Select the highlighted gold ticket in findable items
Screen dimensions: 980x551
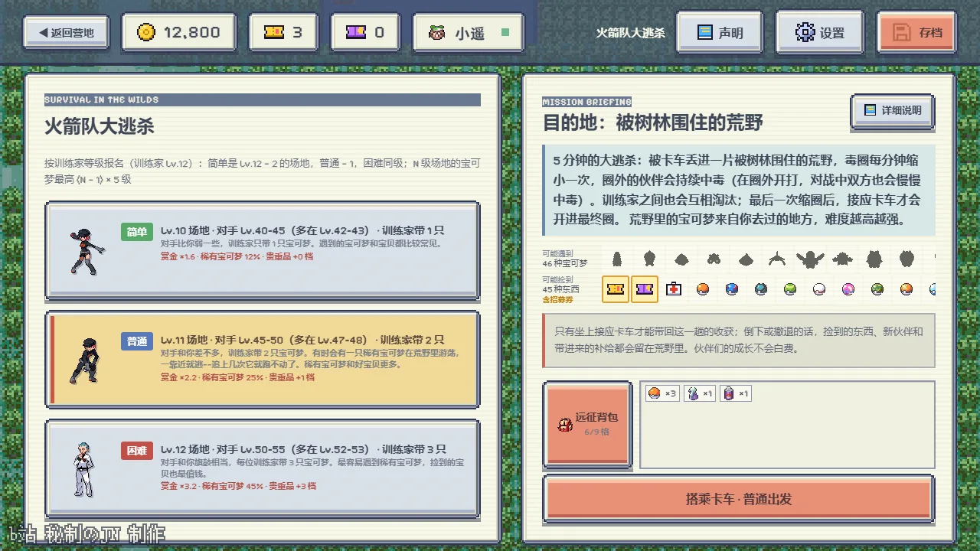[616, 289]
